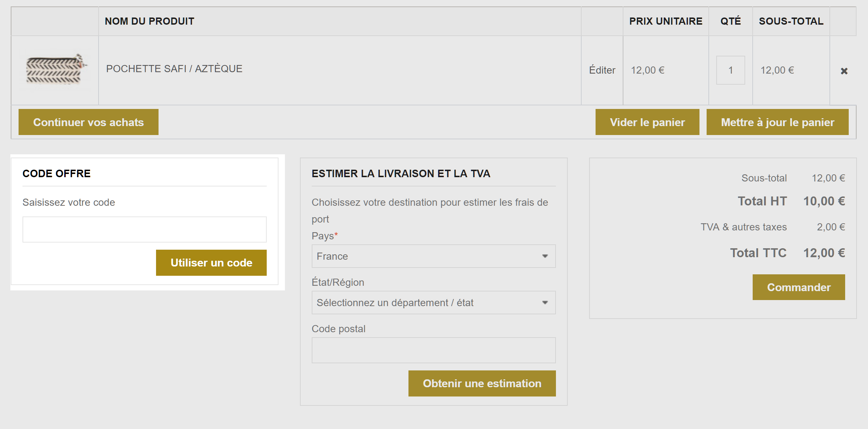868x429 pixels.
Task: Open the Pays country dropdown
Action: click(433, 256)
